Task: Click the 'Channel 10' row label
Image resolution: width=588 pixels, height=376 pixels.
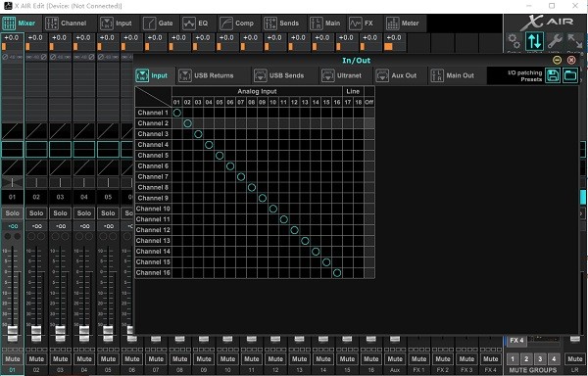Action: tap(153, 209)
